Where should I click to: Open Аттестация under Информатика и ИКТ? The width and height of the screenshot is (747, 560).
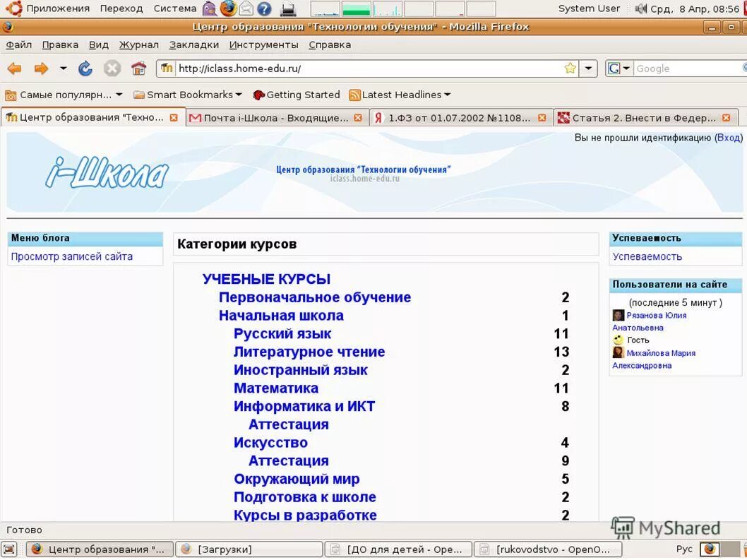pos(289,424)
